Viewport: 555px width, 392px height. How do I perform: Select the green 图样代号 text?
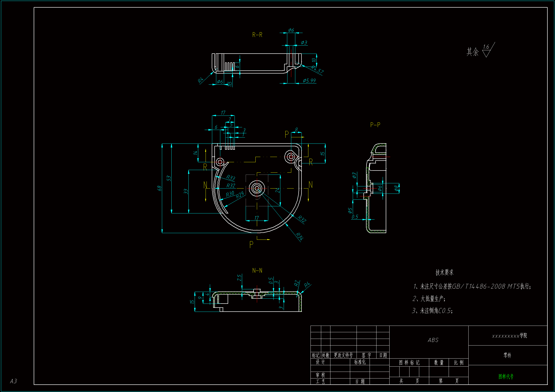coord(506,377)
